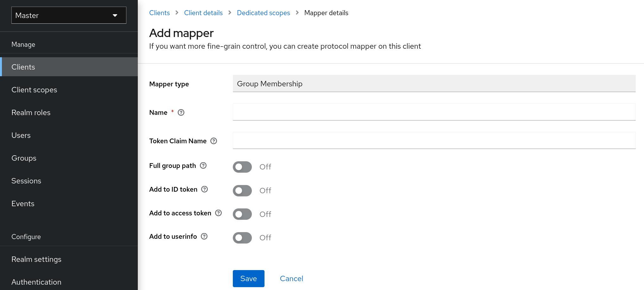This screenshot has width=644, height=290.
Task: Open help for the Name field
Action: tap(181, 112)
